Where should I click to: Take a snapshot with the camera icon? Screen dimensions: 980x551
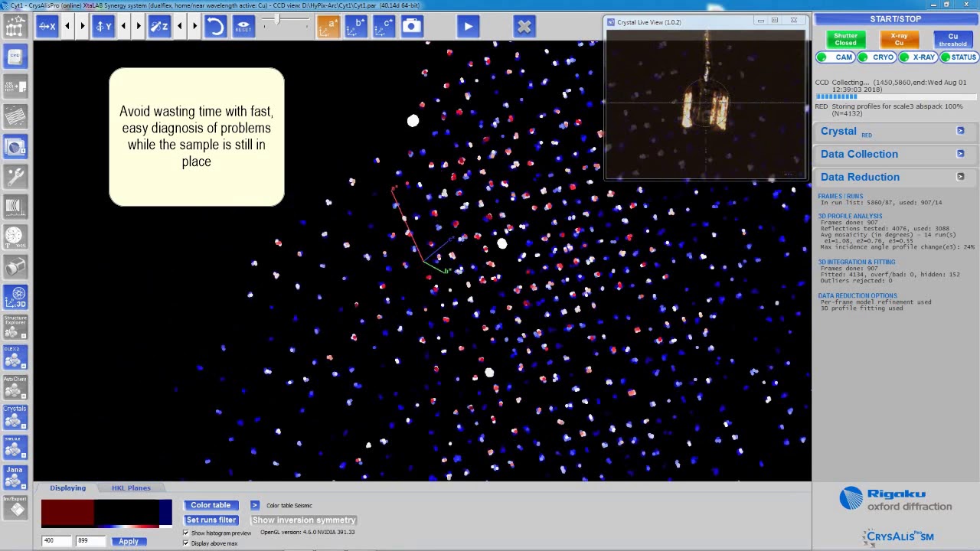(412, 27)
